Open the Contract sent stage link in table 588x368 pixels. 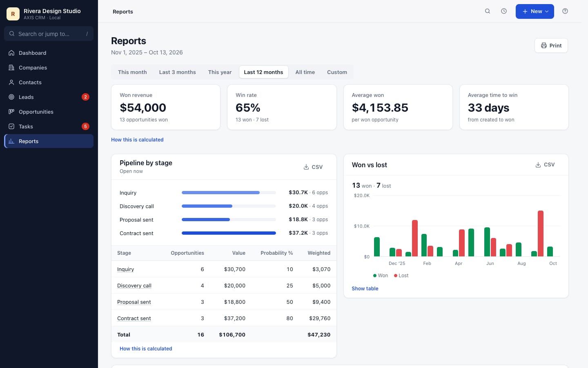click(134, 319)
